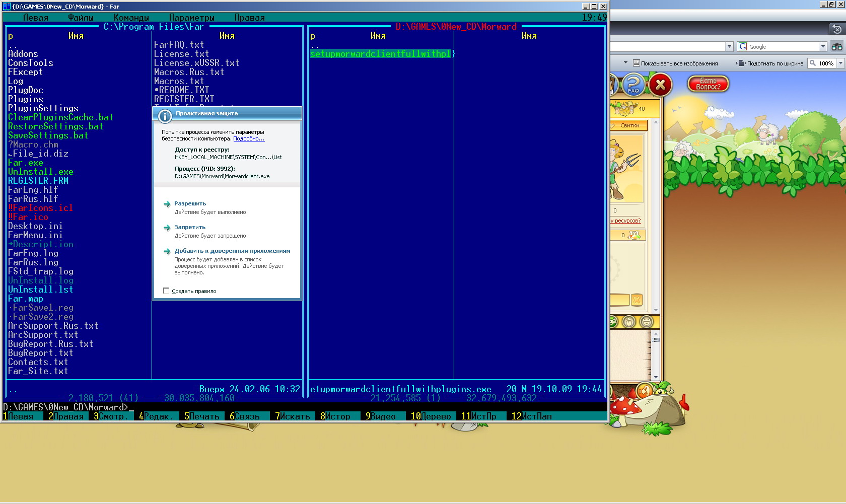Open the Команды menu in Far

(131, 18)
